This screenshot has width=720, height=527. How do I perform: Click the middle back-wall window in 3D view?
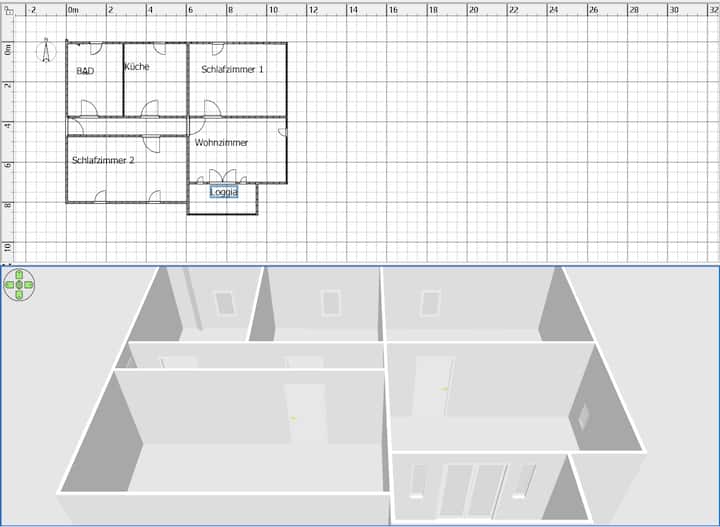coord(330,302)
